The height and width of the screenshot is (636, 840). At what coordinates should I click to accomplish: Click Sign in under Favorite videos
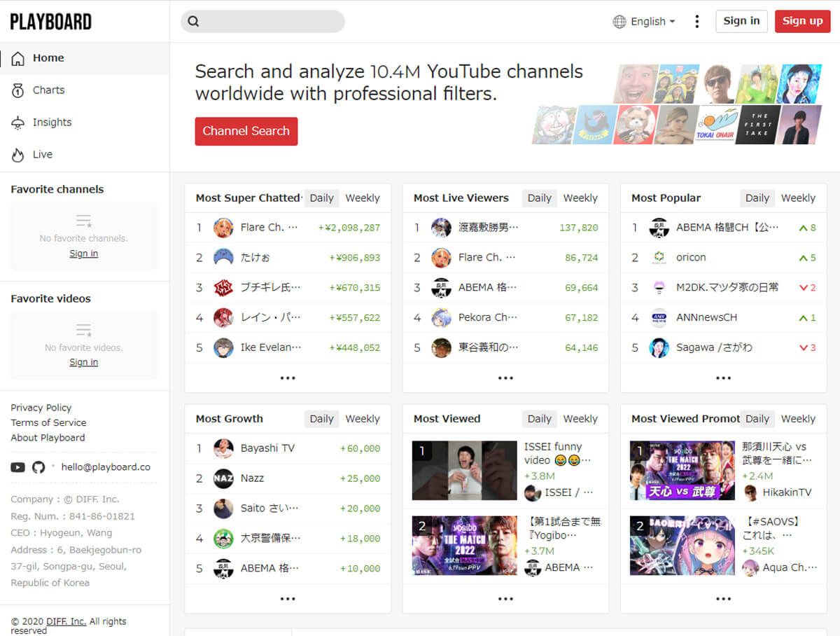(83, 362)
